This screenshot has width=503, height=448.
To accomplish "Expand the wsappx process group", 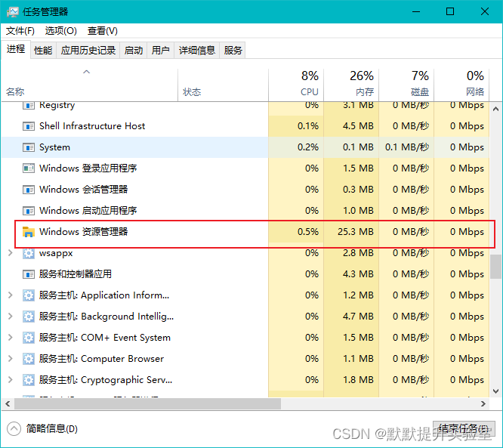I will [x=11, y=253].
